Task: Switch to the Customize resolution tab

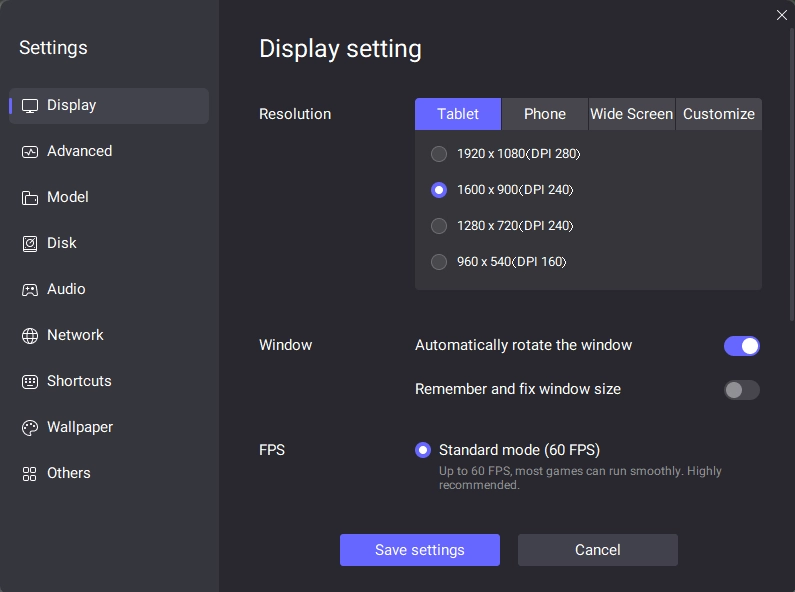Action: click(718, 114)
